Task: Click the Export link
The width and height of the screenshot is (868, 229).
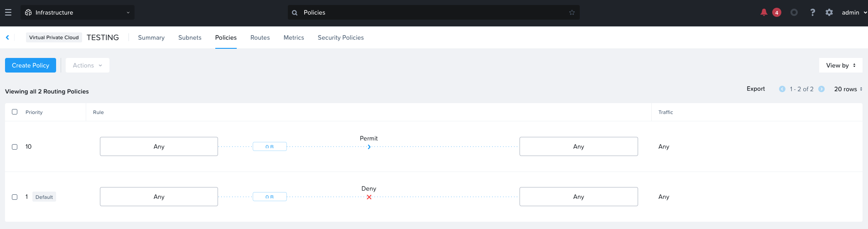Action: click(x=756, y=88)
